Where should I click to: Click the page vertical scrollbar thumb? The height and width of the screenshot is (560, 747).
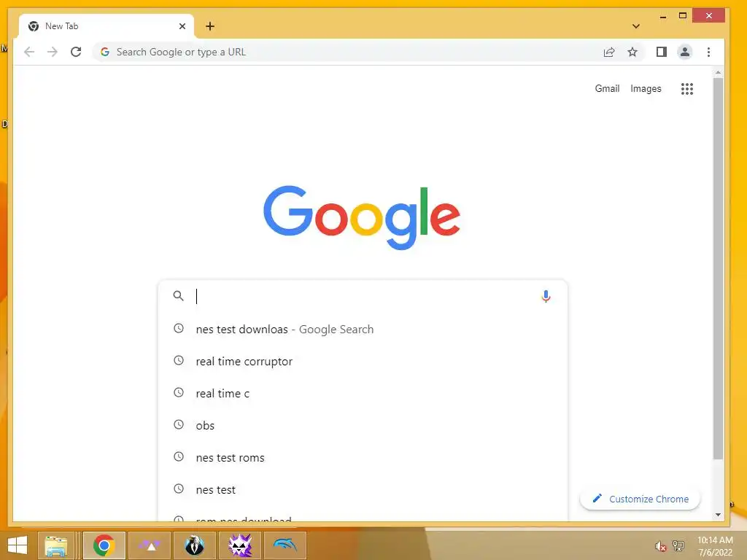click(718, 268)
